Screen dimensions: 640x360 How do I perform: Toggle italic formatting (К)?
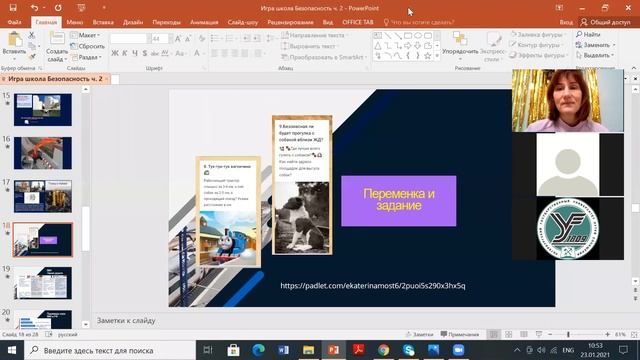click(124, 53)
